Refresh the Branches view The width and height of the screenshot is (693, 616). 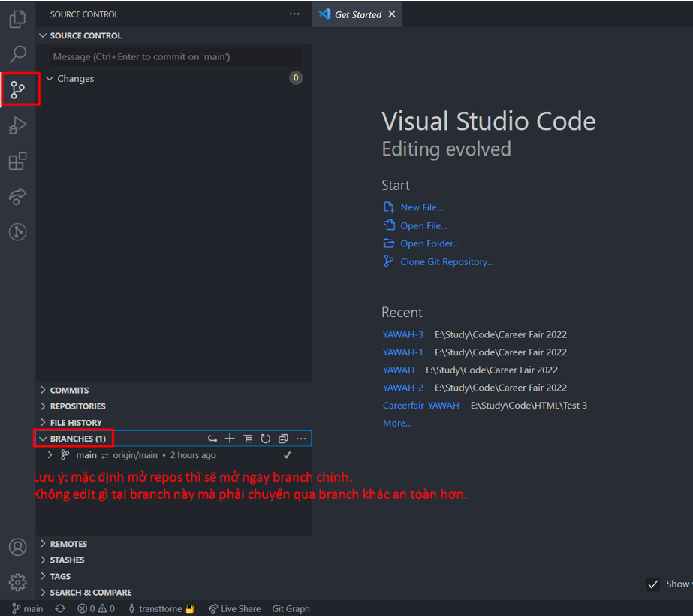[265, 439]
